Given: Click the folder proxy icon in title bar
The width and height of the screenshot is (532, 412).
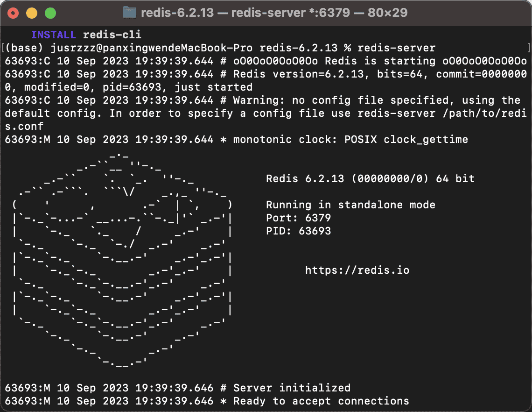Looking at the screenshot, I should pyautogui.click(x=129, y=13).
